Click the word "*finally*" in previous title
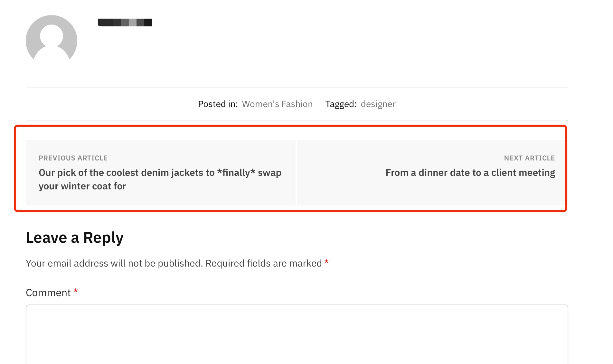 pyautogui.click(x=236, y=173)
